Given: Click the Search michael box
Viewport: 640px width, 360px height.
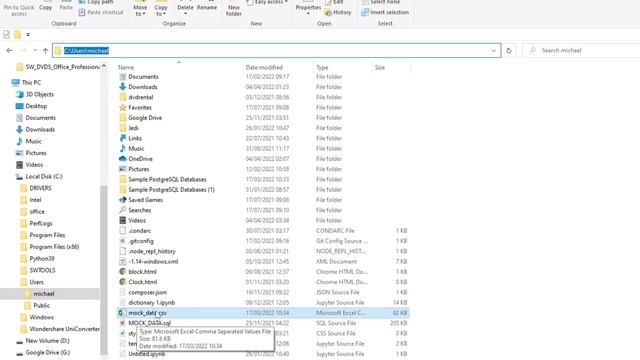Looking at the screenshot, I should [x=581, y=51].
